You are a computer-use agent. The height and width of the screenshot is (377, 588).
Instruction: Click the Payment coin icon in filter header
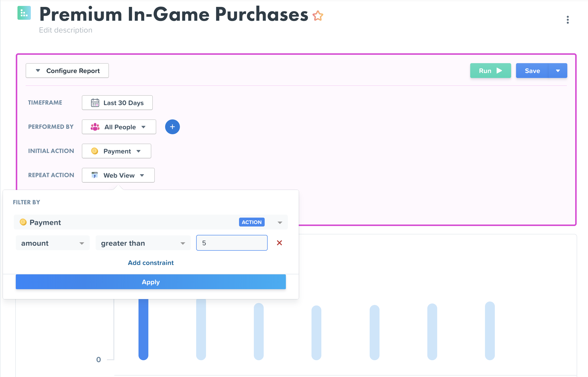pyautogui.click(x=23, y=222)
